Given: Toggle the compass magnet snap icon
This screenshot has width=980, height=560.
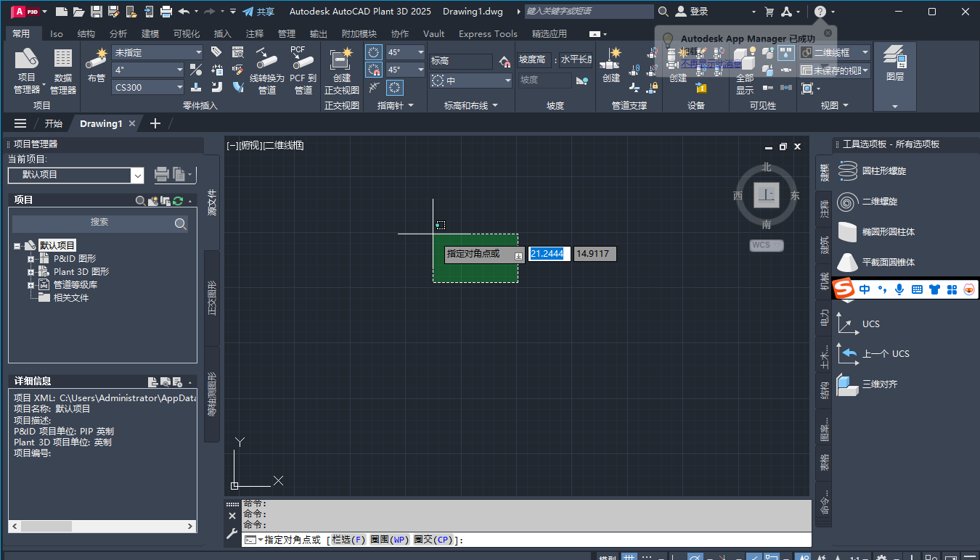Looking at the screenshot, I should click(373, 70).
